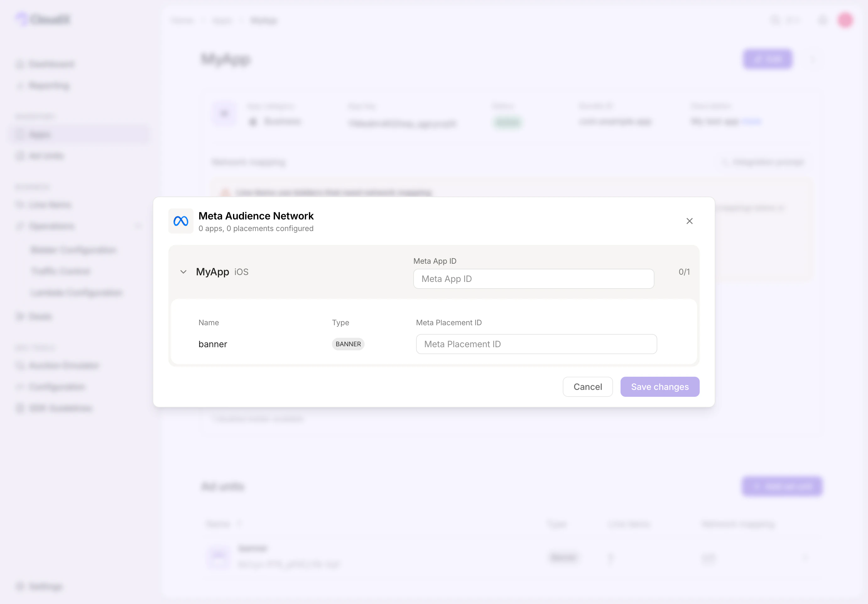The height and width of the screenshot is (604, 868).
Task: Click the Cancel button in the dialog
Action: click(x=588, y=387)
